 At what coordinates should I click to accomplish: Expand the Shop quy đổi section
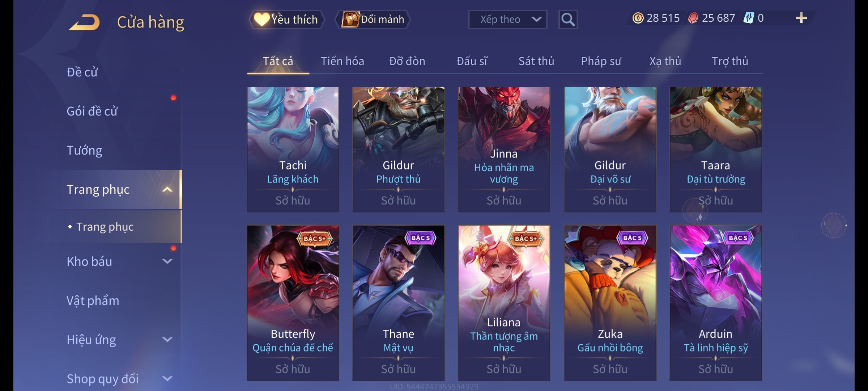(167, 378)
